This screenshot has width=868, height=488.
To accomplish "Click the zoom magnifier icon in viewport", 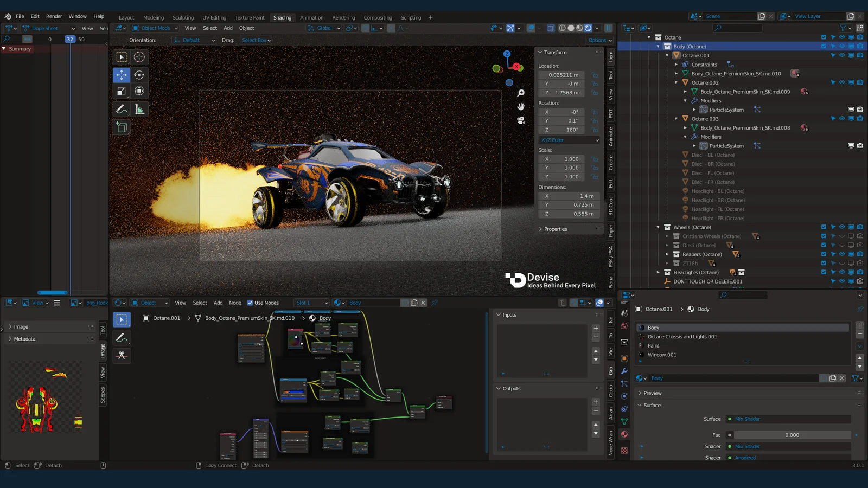I will tap(521, 93).
